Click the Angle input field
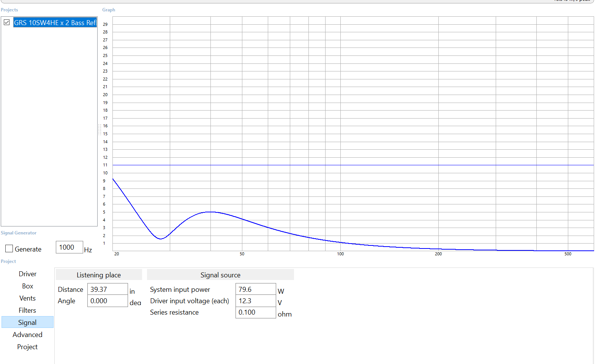 [108, 301]
